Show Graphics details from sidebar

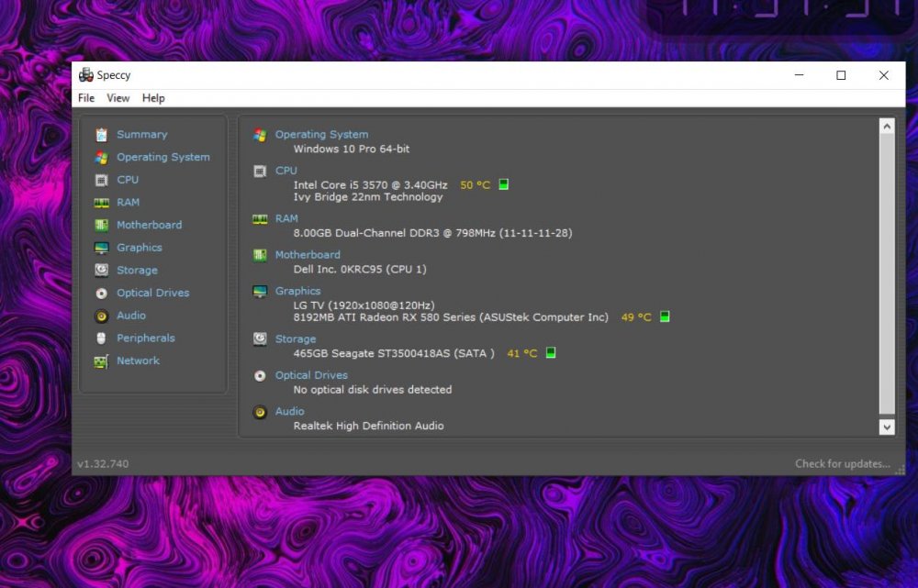[x=139, y=248]
